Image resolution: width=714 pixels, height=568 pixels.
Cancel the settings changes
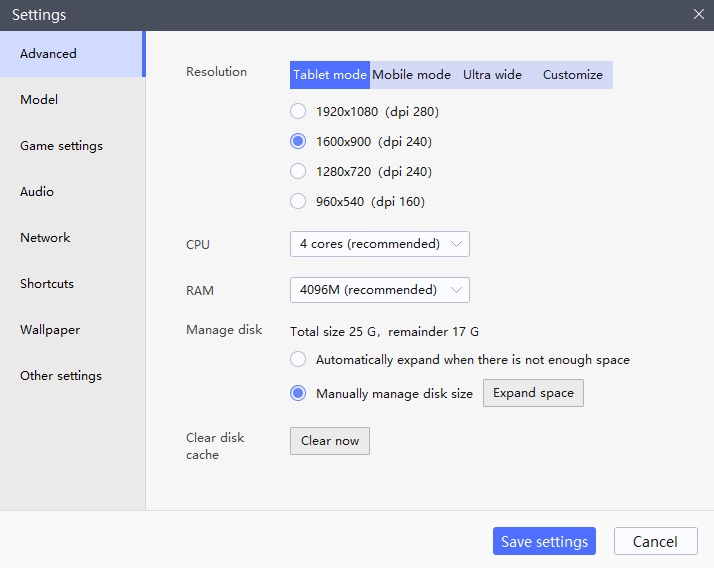[655, 542]
